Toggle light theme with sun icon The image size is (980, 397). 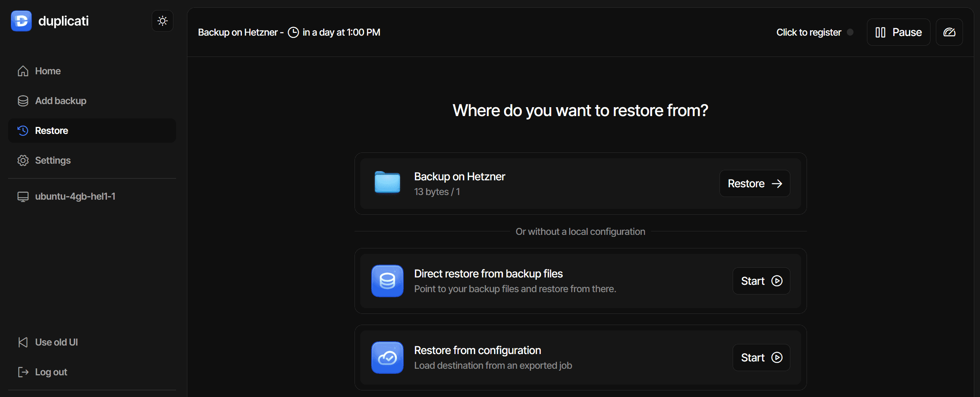pos(163,21)
